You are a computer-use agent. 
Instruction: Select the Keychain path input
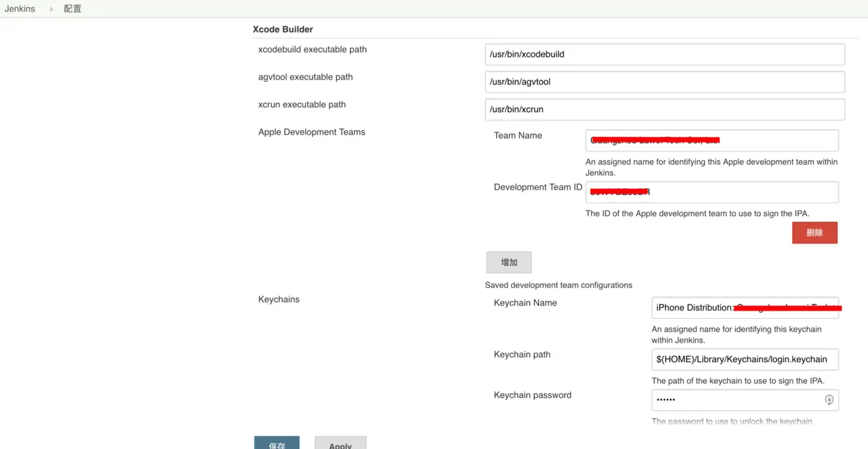click(x=744, y=359)
